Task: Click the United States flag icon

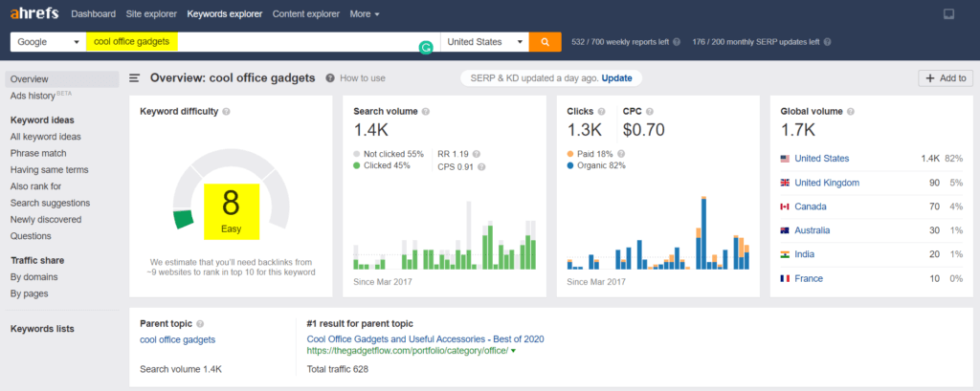Action: pos(785,159)
